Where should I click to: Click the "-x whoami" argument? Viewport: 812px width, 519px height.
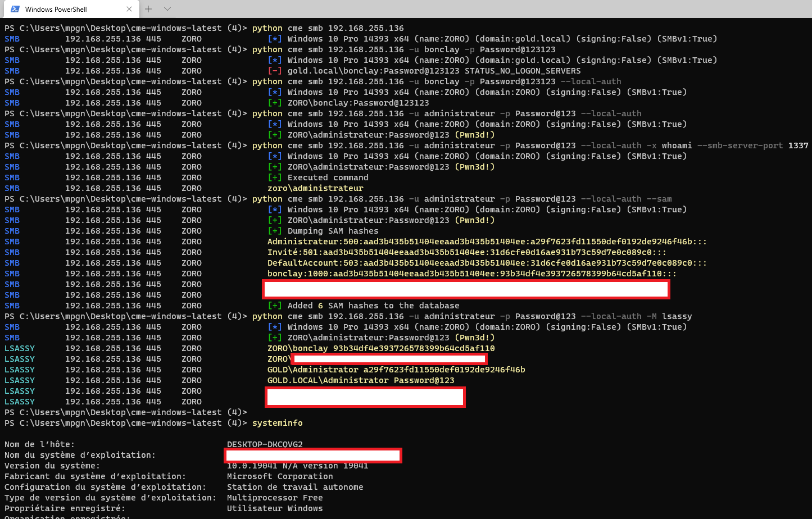[668, 145]
